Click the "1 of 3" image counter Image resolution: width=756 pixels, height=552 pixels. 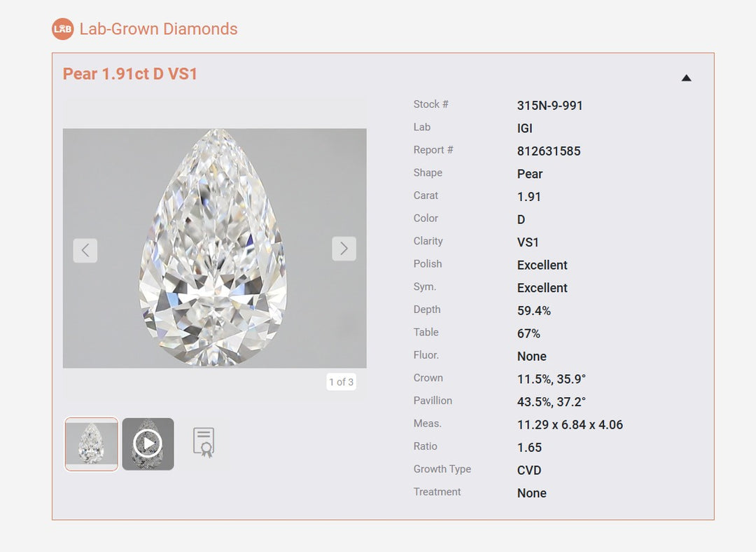point(342,382)
